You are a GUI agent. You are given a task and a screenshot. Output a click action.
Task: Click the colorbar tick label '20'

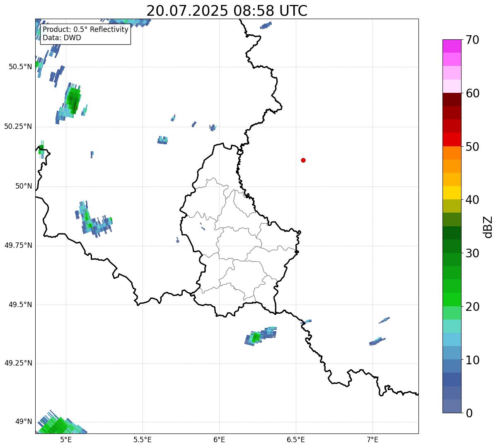pyautogui.click(x=472, y=307)
